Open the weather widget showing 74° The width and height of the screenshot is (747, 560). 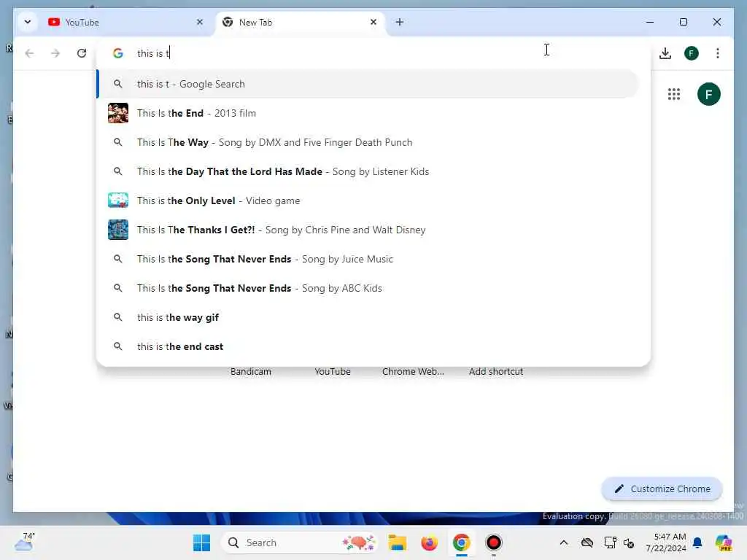(25, 542)
